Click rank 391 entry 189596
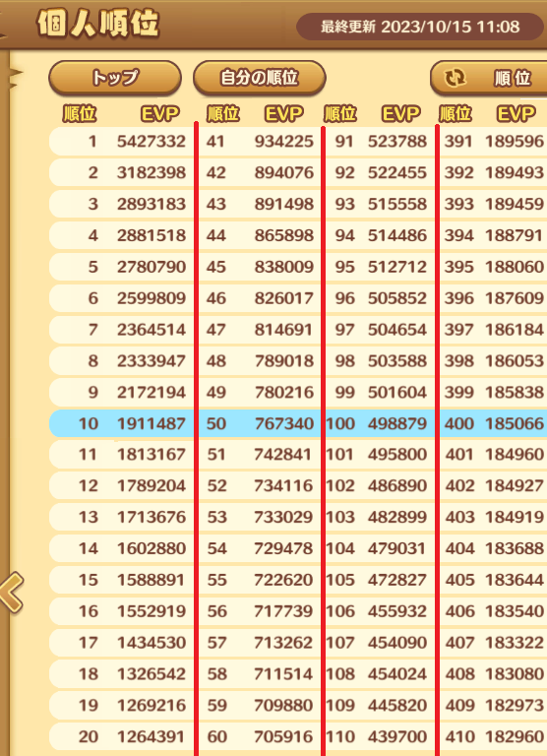547x756 pixels. (x=494, y=142)
